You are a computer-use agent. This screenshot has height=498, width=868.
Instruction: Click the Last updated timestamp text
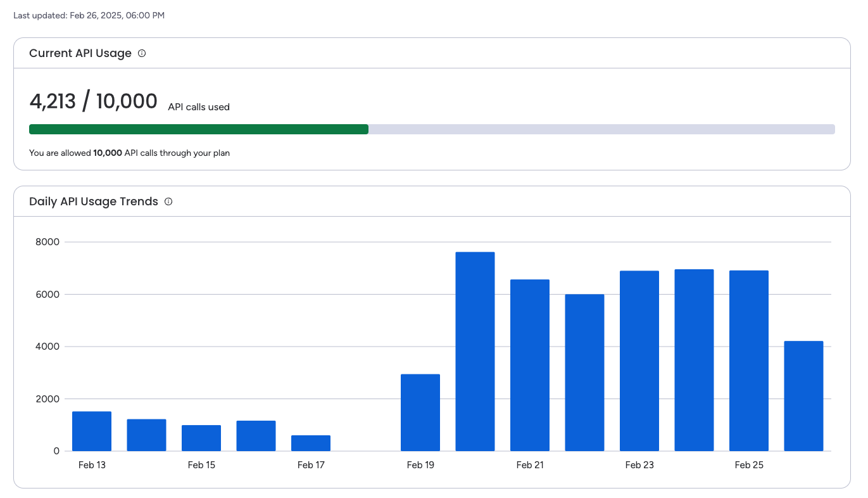[89, 15]
